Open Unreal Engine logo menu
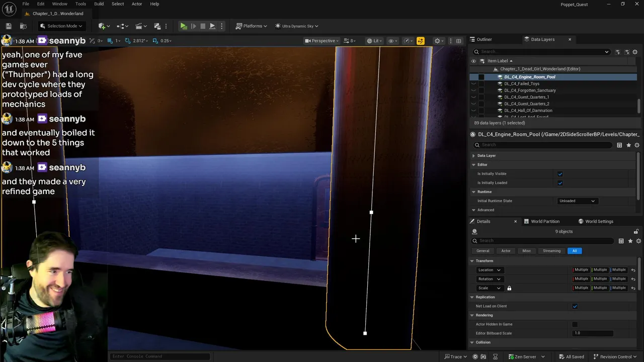 [x=8, y=8]
